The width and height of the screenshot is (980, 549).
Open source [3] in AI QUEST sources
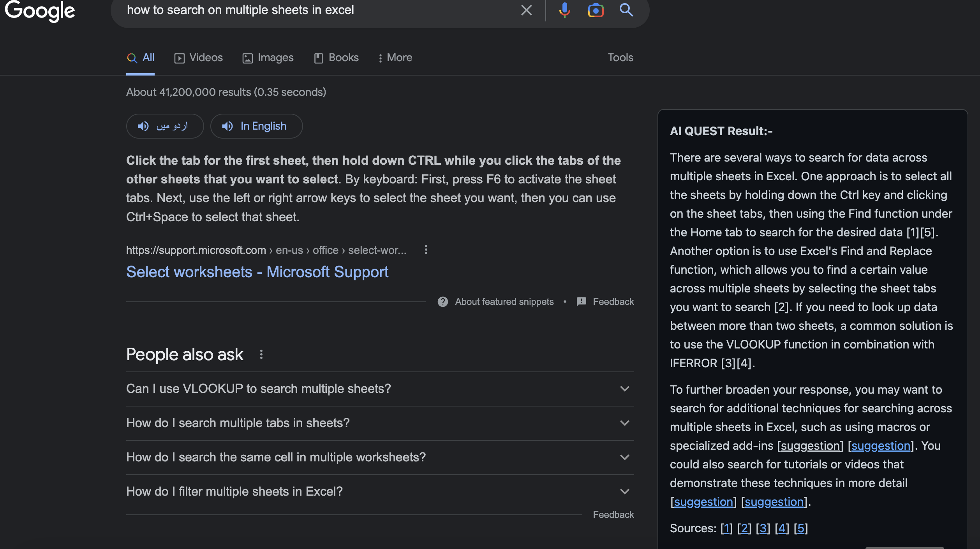click(763, 528)
